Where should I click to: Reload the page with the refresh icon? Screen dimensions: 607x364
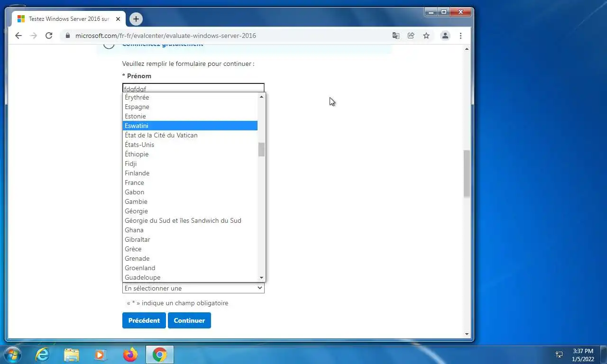point(48,36)
